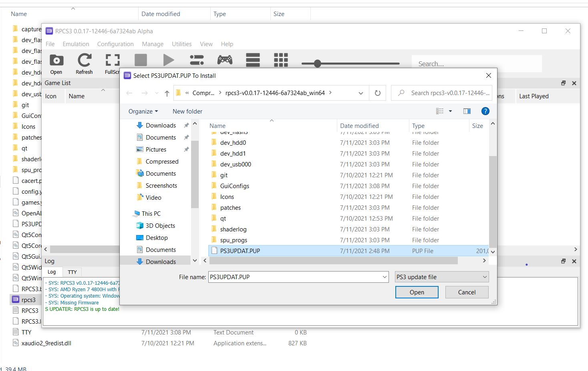Click the change view icon in dialog

click(x=440, y=111)
